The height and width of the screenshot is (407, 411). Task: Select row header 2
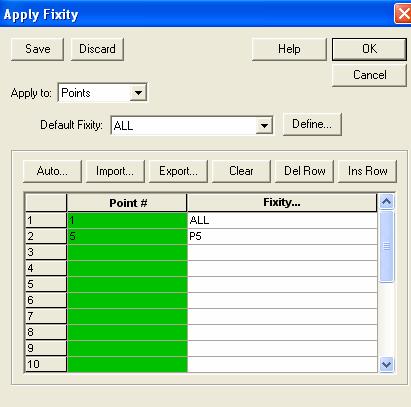(46, 236)
